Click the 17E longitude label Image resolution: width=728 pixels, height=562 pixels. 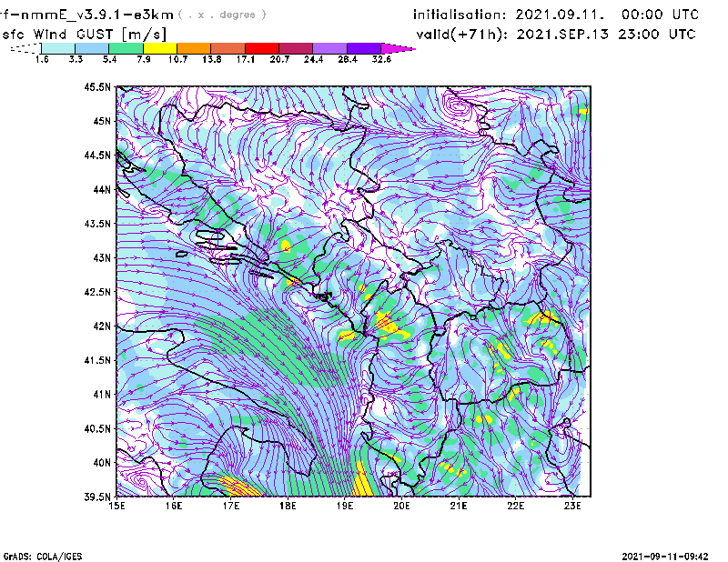(231, 506)
